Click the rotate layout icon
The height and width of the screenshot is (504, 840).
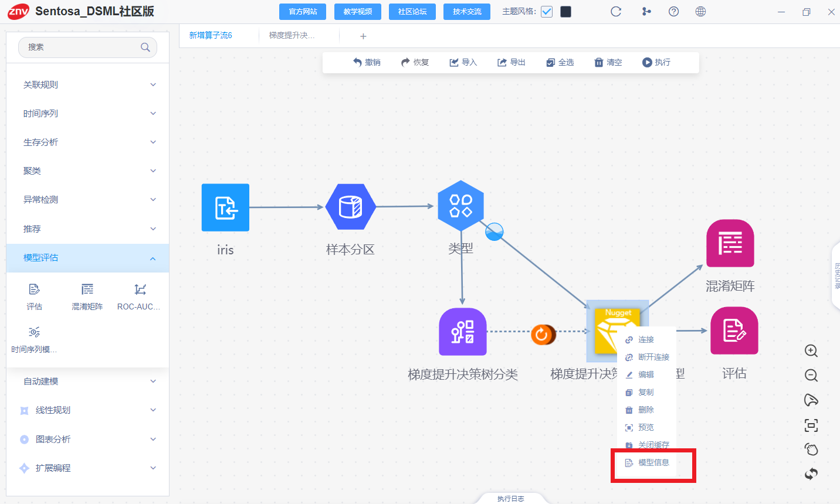(811, 474)
